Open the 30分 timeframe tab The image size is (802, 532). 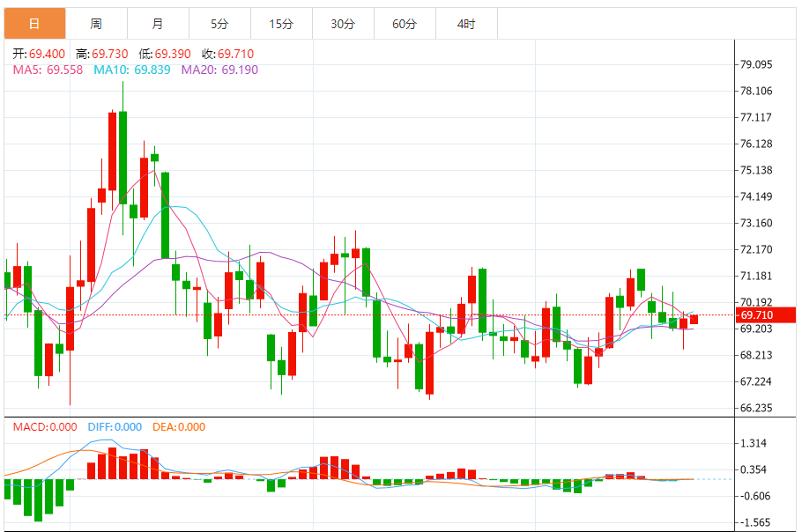pyautogui.click(x=343, y=24)
